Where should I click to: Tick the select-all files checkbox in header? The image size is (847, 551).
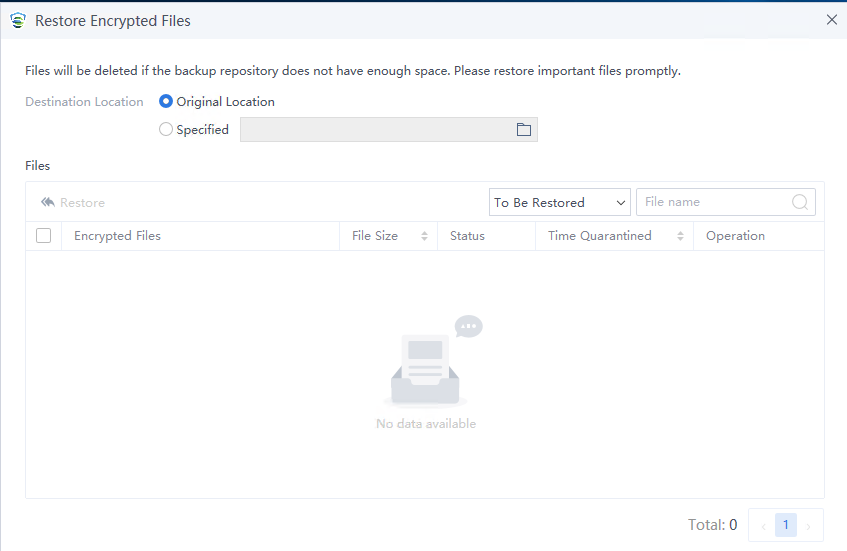43,236
